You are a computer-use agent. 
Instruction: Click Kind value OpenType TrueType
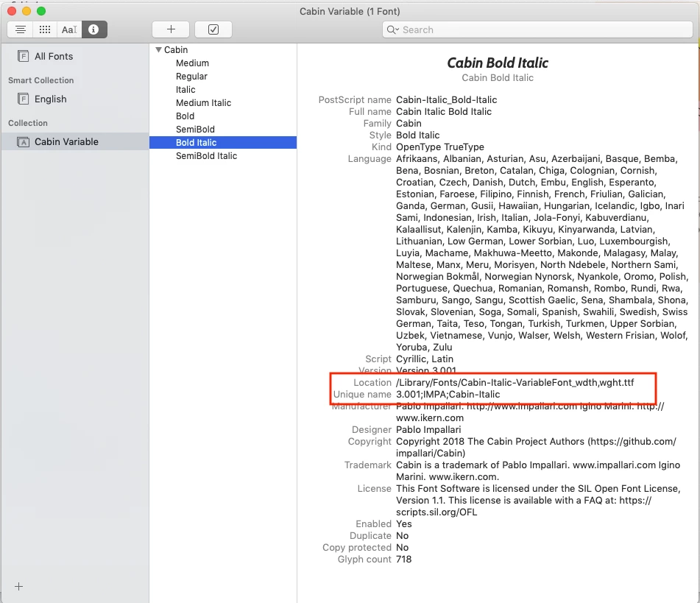point(439,147)
